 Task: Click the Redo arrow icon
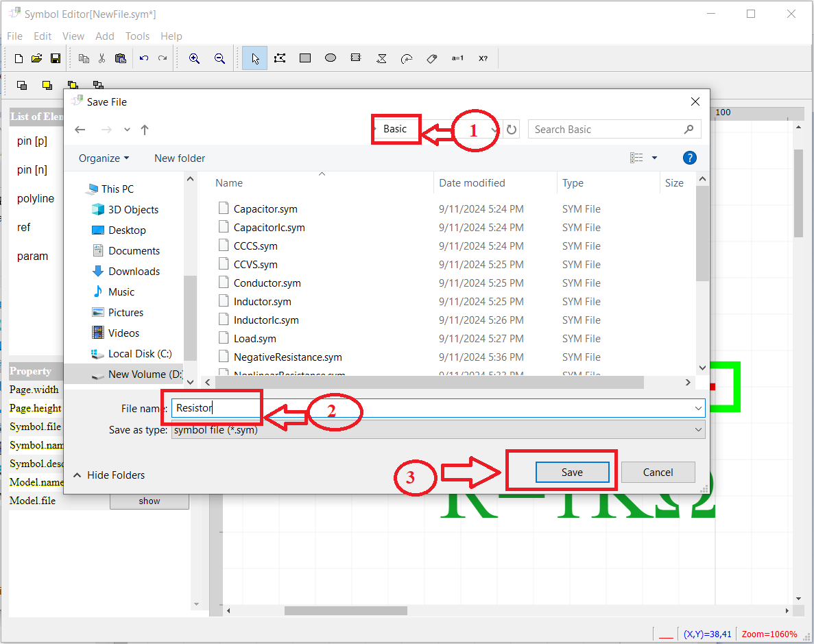click(163, 59)
